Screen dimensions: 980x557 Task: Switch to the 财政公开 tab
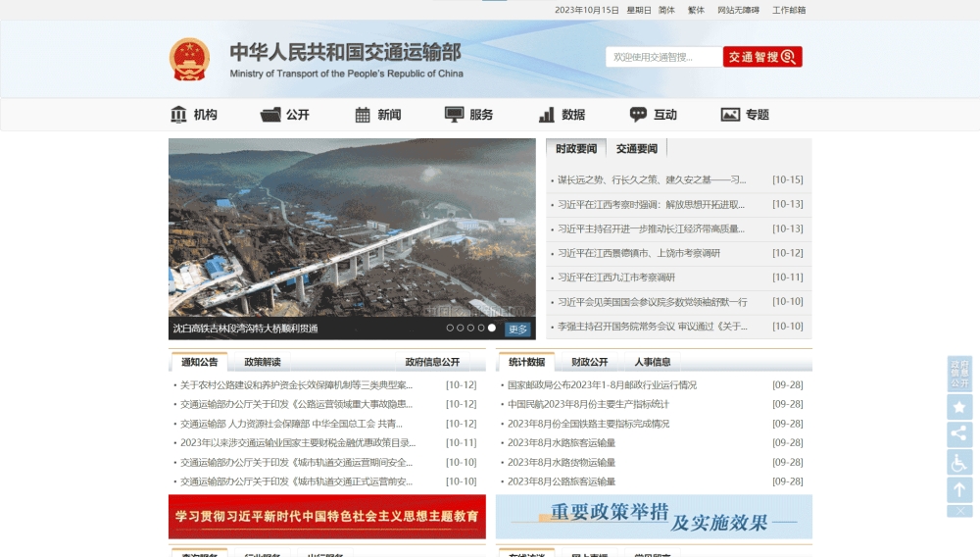(x=589, y=362)
